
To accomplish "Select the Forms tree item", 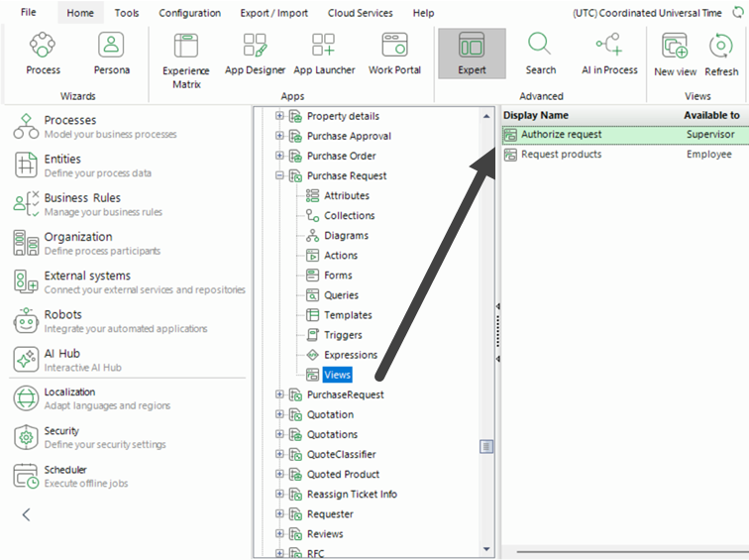I will click(338, 276).
